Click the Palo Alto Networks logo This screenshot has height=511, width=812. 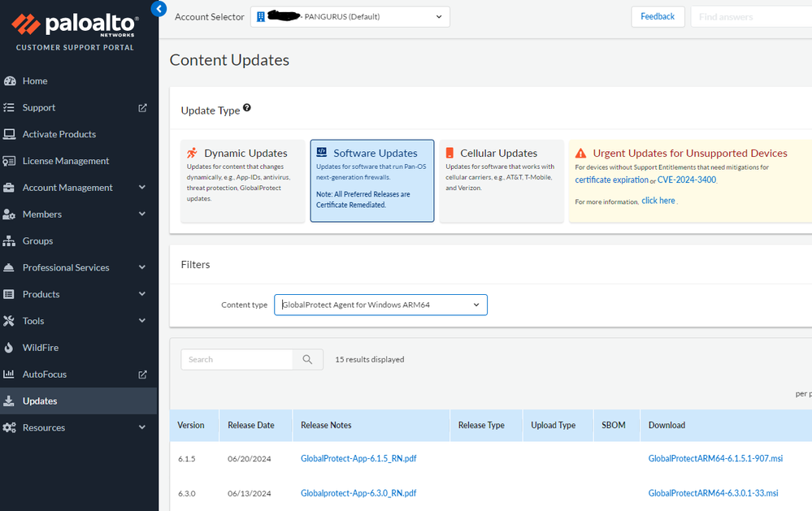[x=75, y=25]
